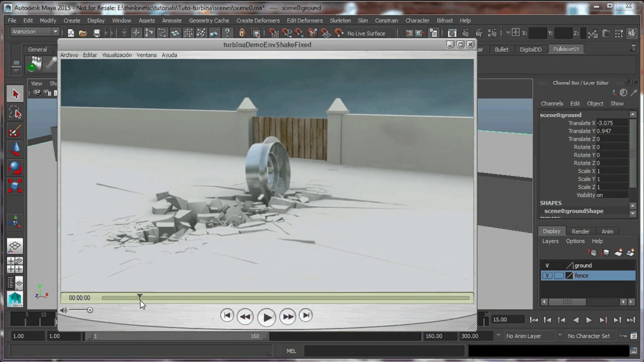Open the Animation menu set dropdown
This screenshot has width=644, height=362.
tap(35, 32)
